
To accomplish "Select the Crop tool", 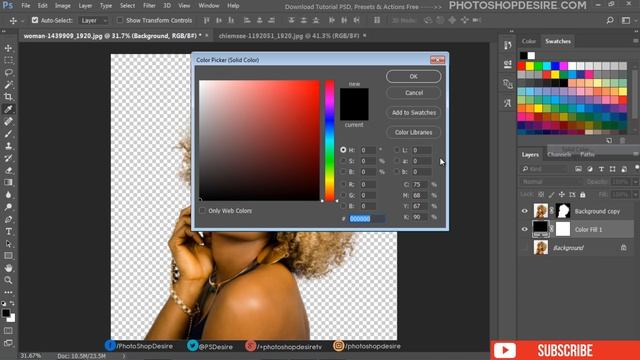I will 8,97.
